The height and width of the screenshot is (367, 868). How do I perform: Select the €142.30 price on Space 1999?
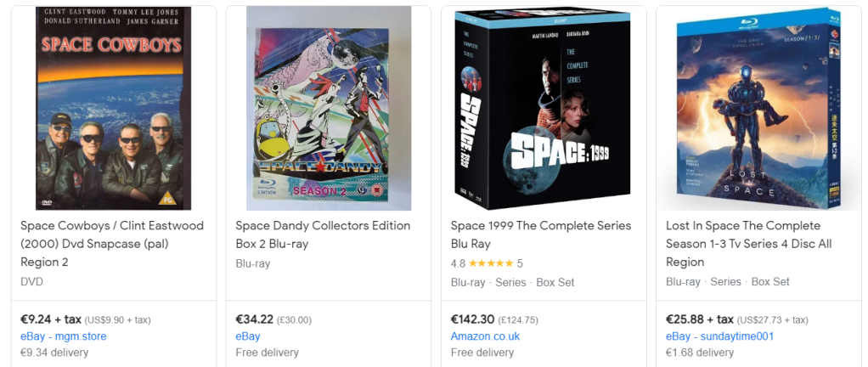pos(472,319)
